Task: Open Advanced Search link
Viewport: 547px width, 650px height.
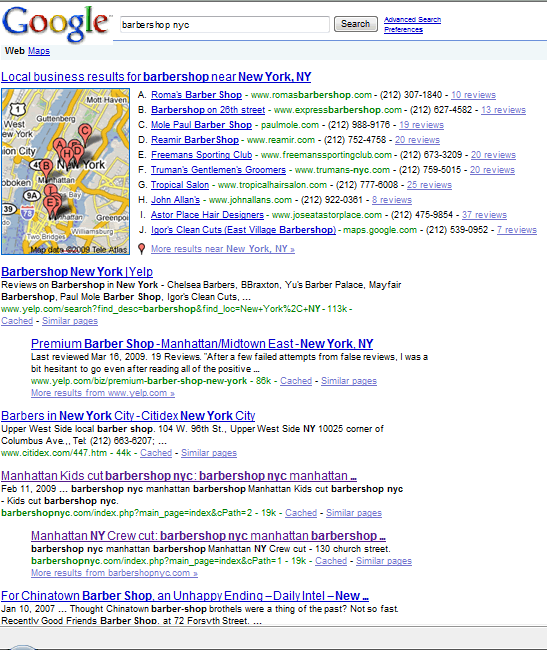Action: [x=412, y=19]
